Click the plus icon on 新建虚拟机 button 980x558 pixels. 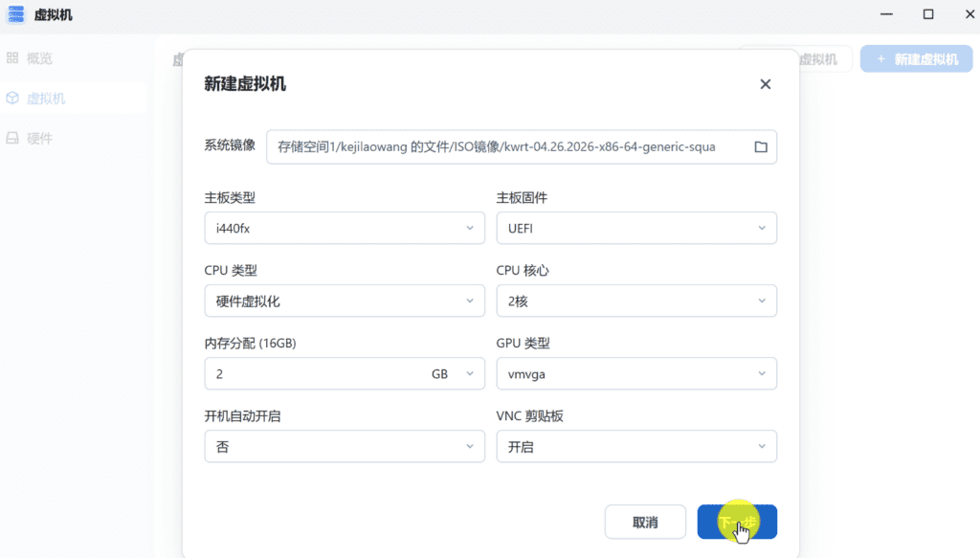tap(880, 58)
